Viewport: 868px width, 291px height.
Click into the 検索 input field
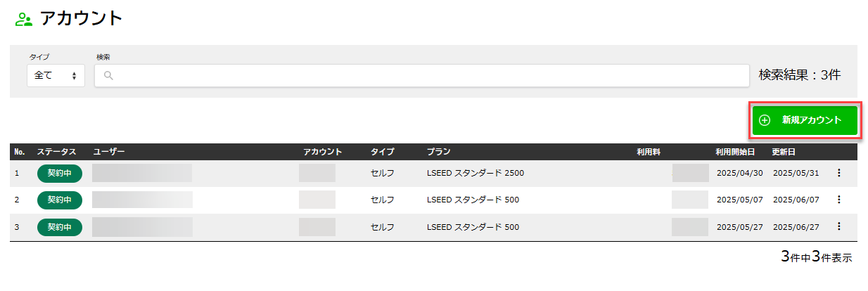coord(422,76)
